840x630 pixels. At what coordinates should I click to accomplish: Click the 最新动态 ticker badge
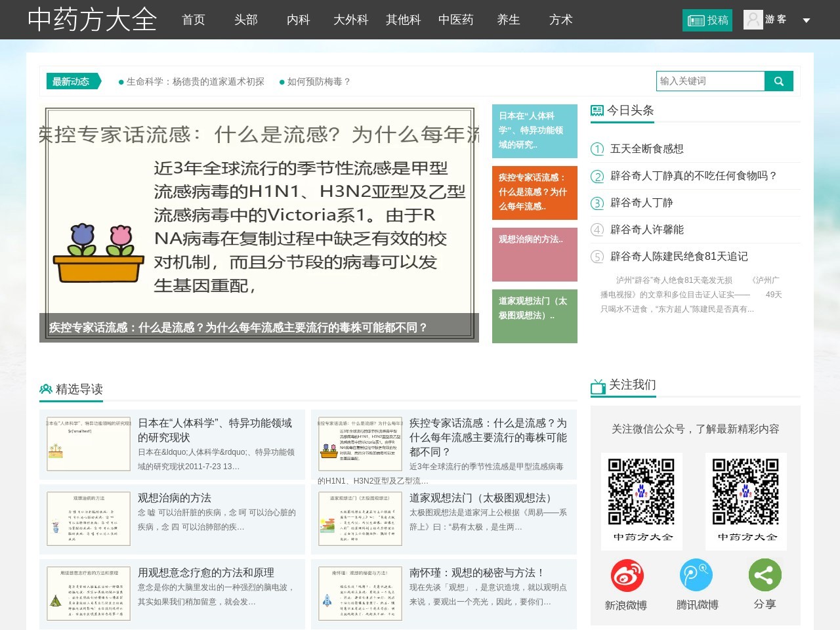pos(71,81)
